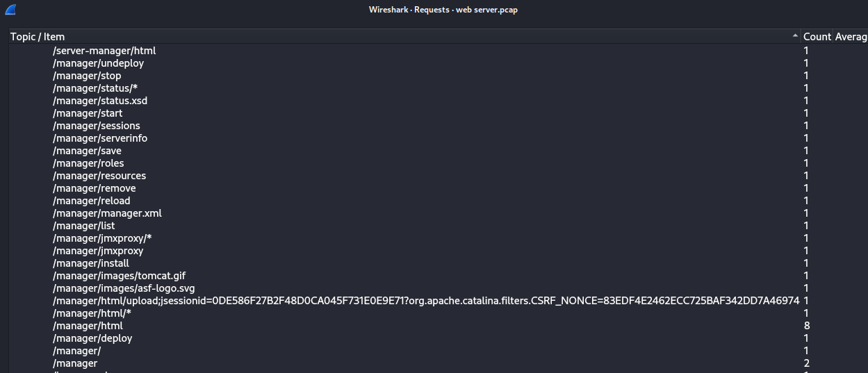Select the /manager/undeploy request row
The image size is (868, 373).
point(98,63)
